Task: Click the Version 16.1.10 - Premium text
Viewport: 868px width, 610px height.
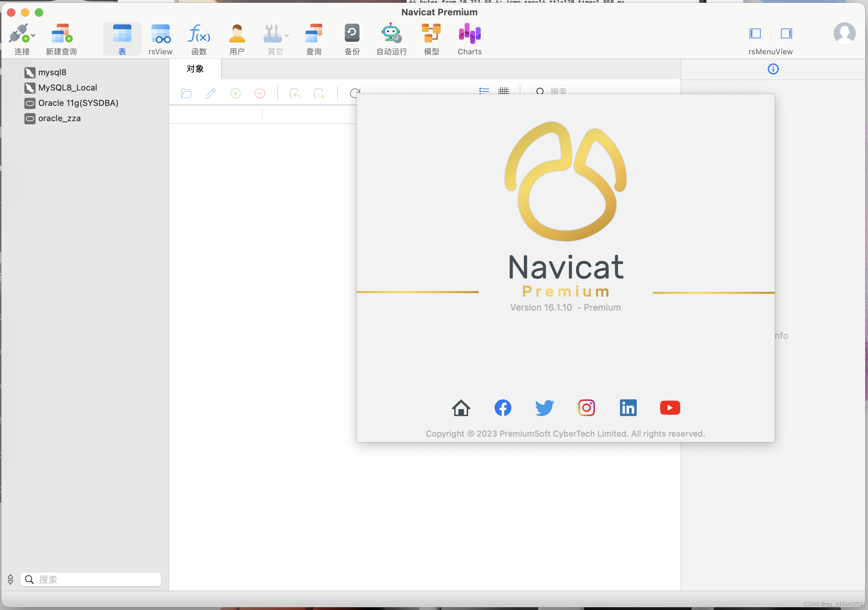Action: click(x=565, y=307)
